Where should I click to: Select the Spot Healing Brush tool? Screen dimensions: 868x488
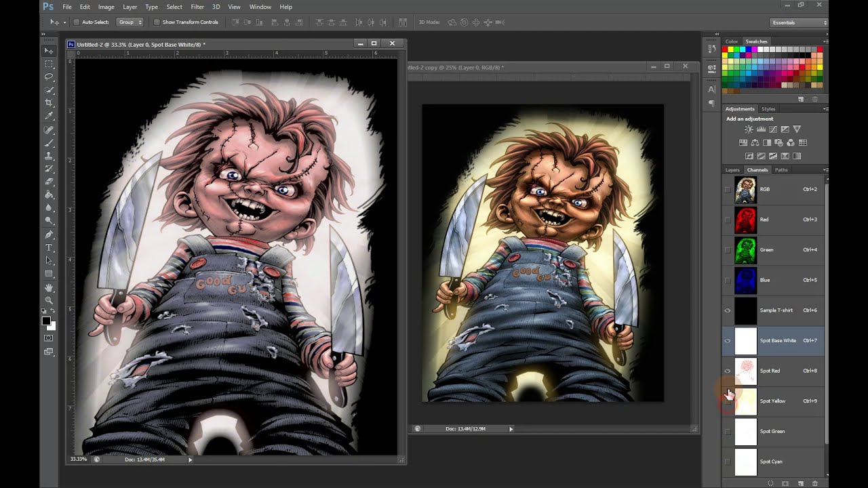[x=49, y=129]
